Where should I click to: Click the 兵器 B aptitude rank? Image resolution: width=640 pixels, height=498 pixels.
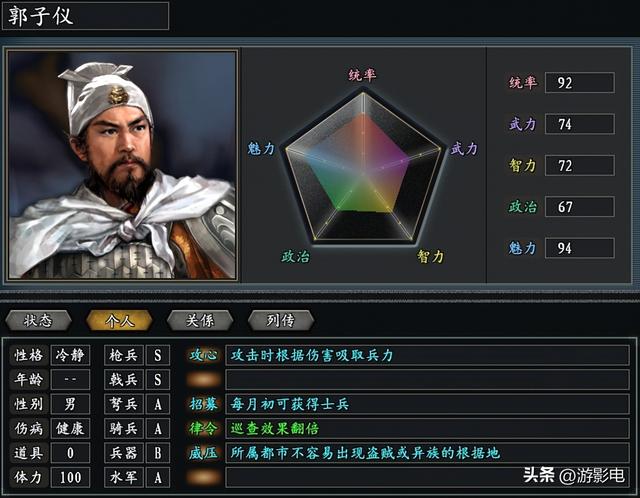click(157, 453)
